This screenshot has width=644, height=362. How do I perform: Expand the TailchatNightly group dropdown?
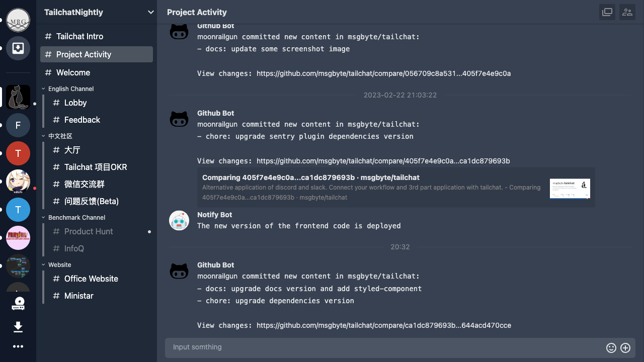tap(150, 12)
